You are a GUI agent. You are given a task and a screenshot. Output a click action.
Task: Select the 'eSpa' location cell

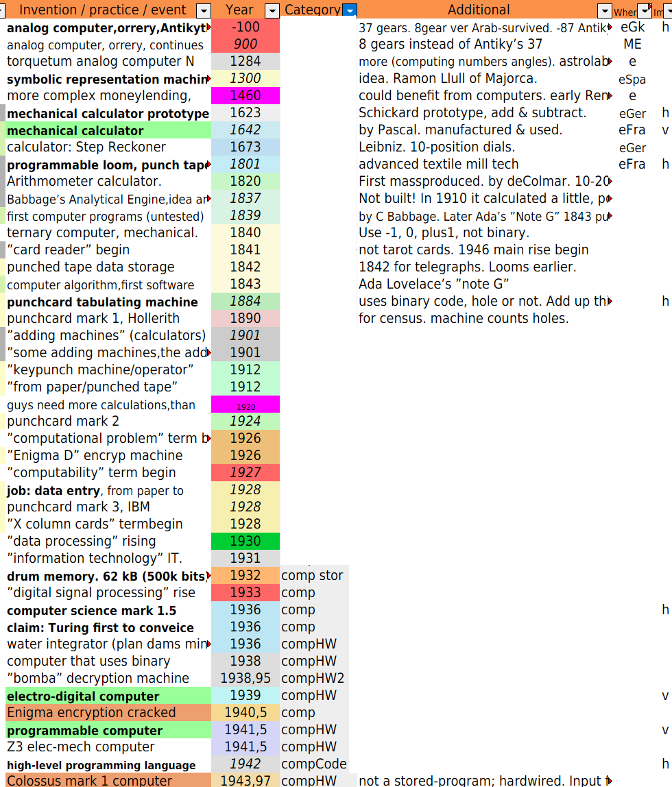tap(632, 80)
